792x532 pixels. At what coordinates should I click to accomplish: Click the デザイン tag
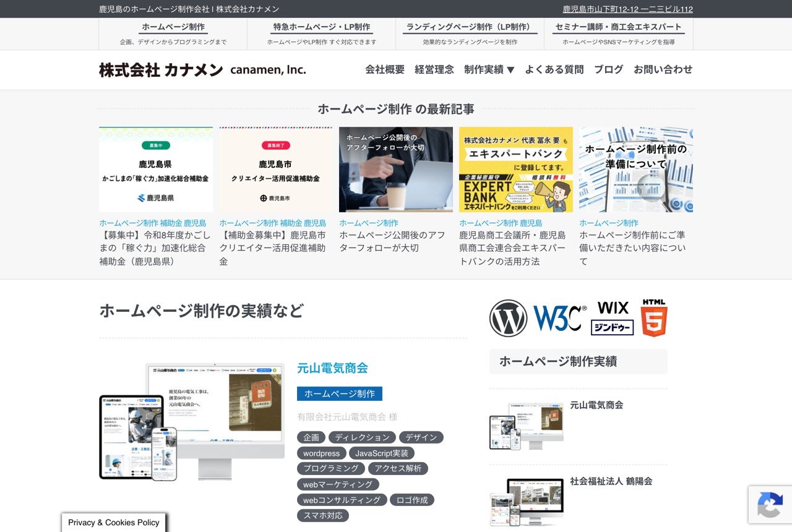click(421, 437)
